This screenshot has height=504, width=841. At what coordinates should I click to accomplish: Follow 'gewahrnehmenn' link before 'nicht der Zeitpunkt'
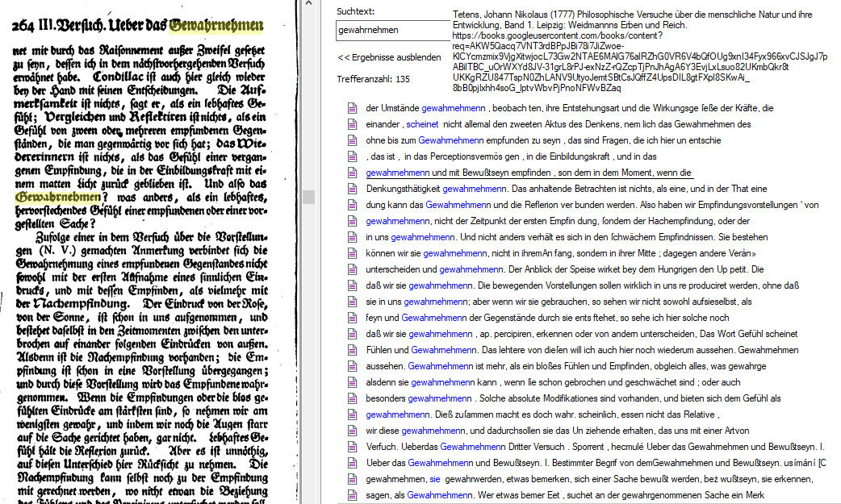tap(397, 221)
